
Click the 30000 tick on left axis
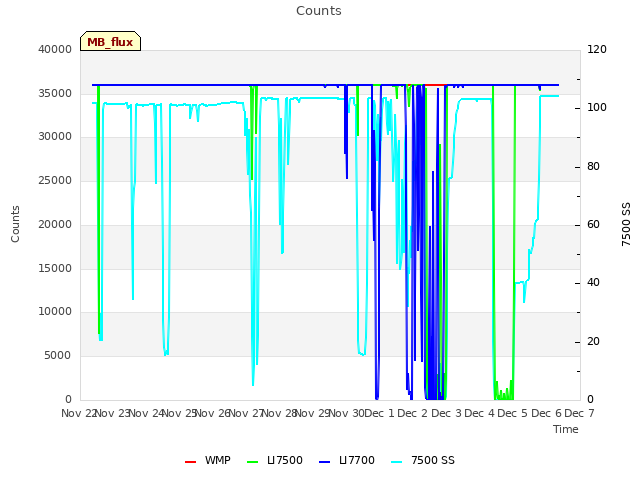(x=55, y=136)
